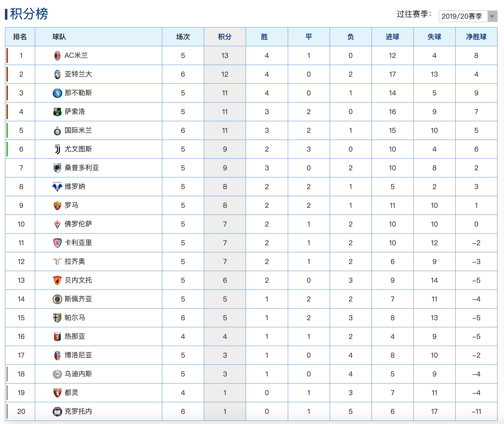Viewport: 504px width, 424px height.
Task: Click the 排名 ranking column header
Action: click(20, 37)
